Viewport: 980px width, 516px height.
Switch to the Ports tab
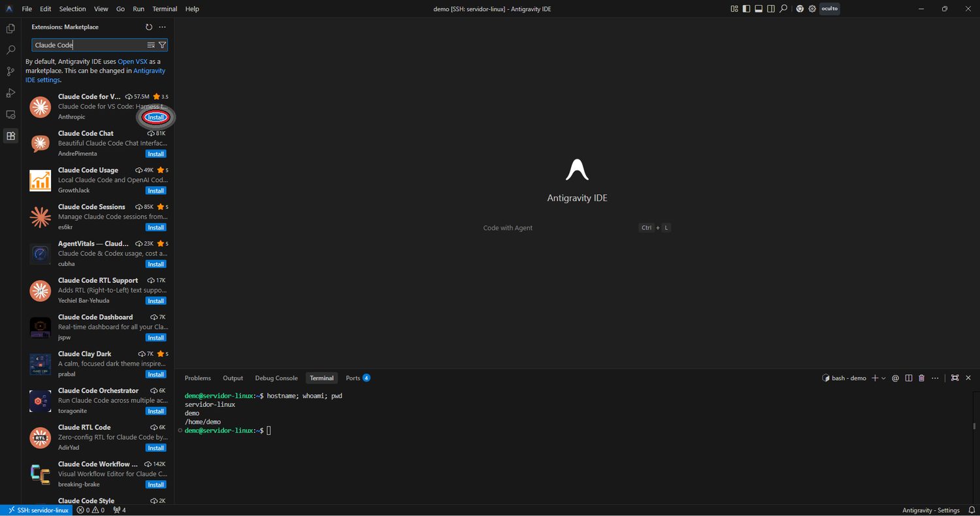coord(358,378)
